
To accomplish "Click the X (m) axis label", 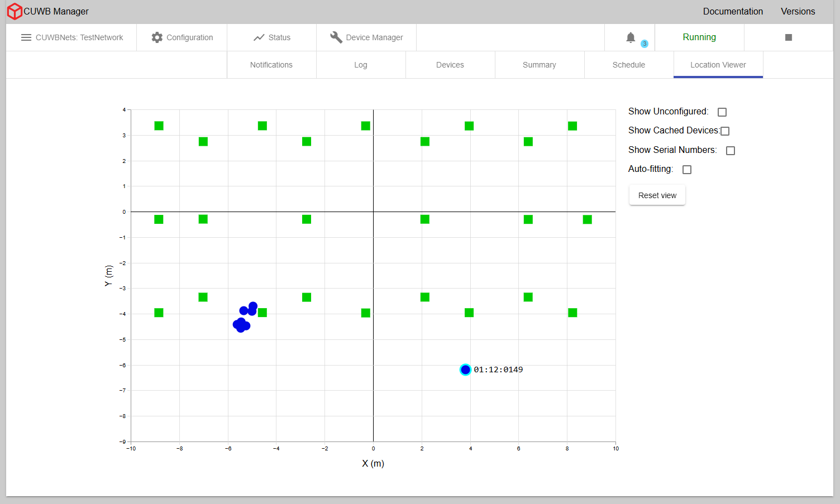I will coord(373,463).
